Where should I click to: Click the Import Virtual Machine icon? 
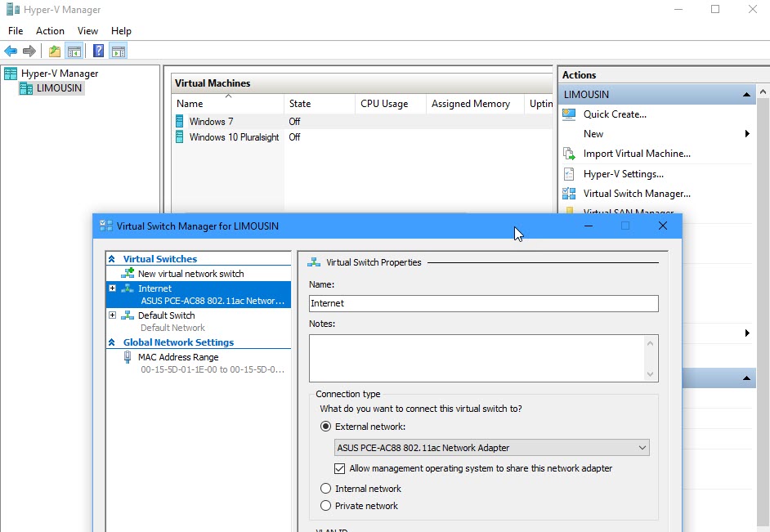(570, 154)
